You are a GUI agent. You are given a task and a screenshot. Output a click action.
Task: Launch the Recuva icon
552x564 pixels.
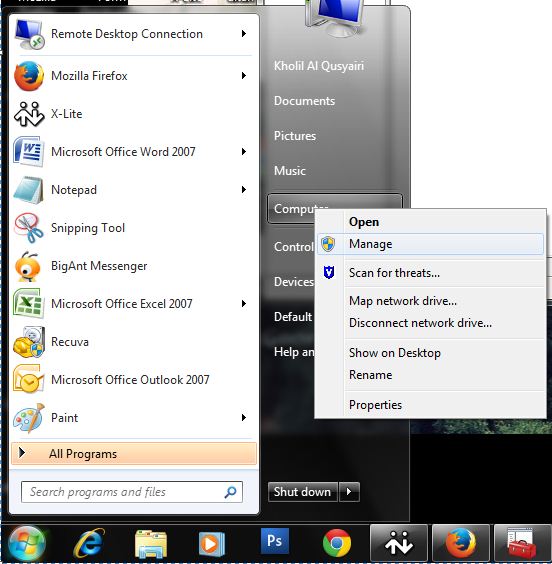pos(29,342)
